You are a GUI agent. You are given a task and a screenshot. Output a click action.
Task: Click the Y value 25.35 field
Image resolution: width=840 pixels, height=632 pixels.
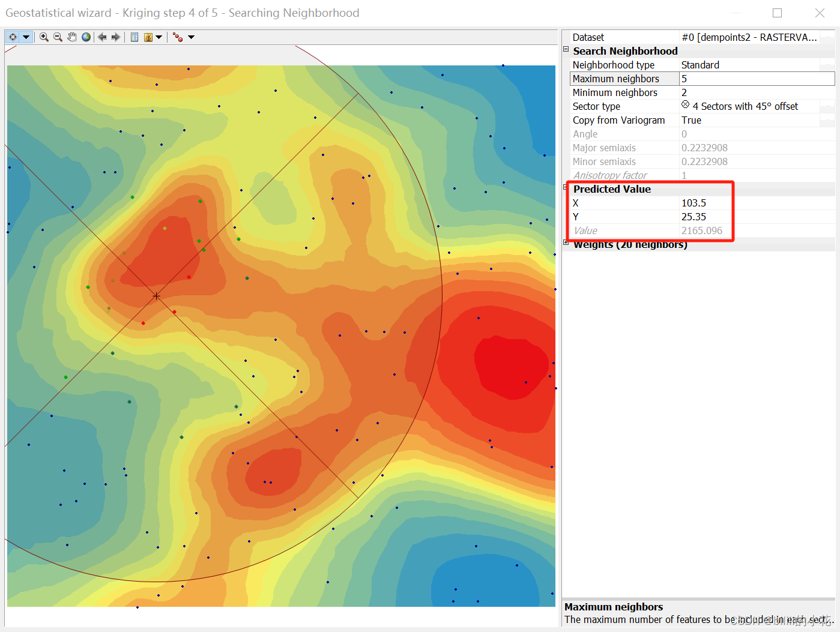click(x=757, y=217)
